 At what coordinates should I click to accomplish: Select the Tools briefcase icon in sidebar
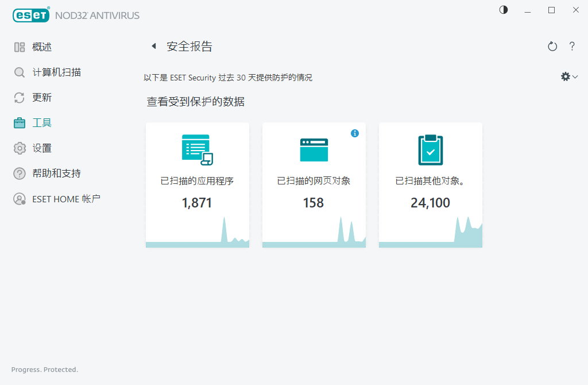[x=19, y=122]
